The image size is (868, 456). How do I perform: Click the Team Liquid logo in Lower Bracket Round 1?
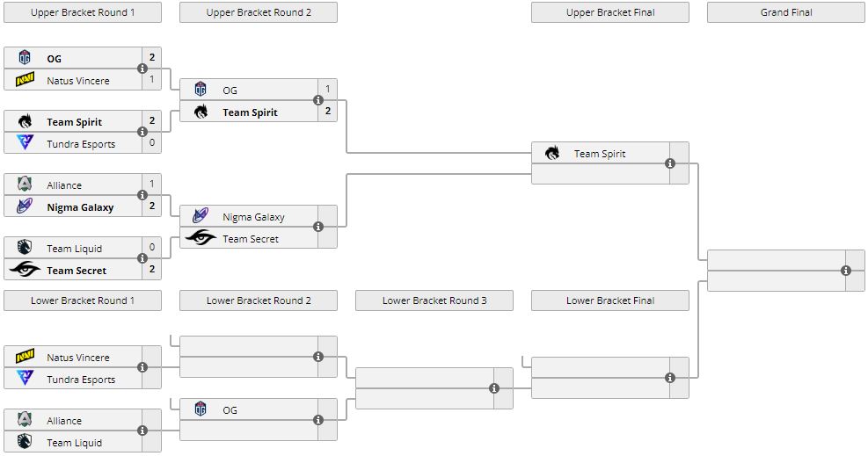(x=25, y=443)
